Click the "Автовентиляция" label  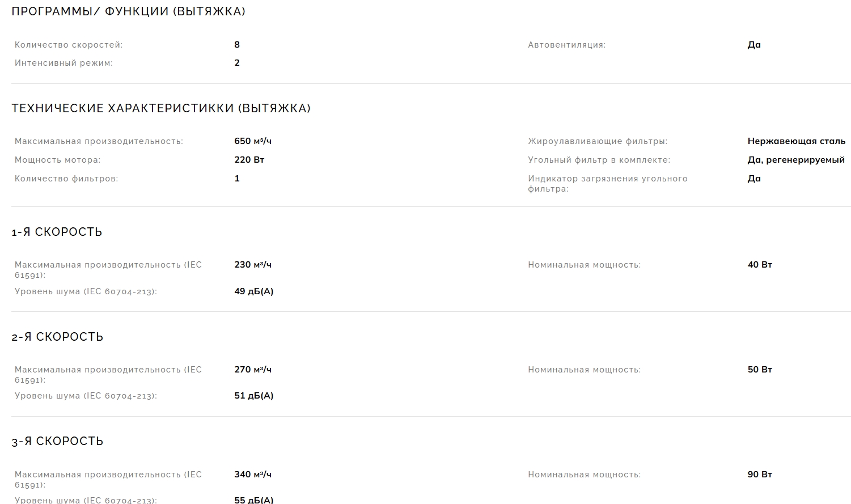(x=566, y=45)
